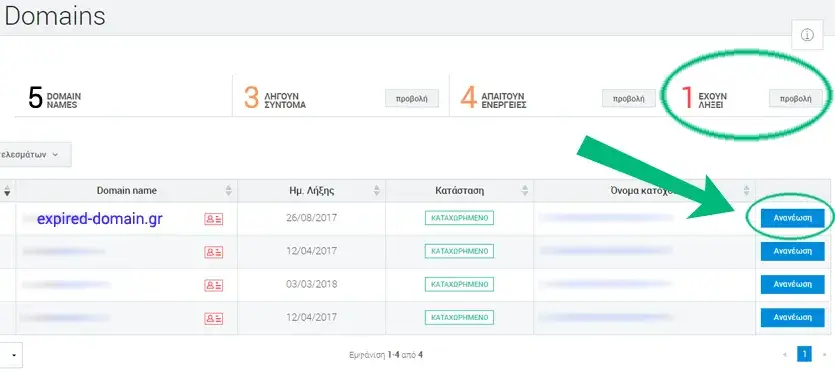Screen dimensions: 835x374
Task: Open the info icon at top right
Action: click(x=807, y=35)
